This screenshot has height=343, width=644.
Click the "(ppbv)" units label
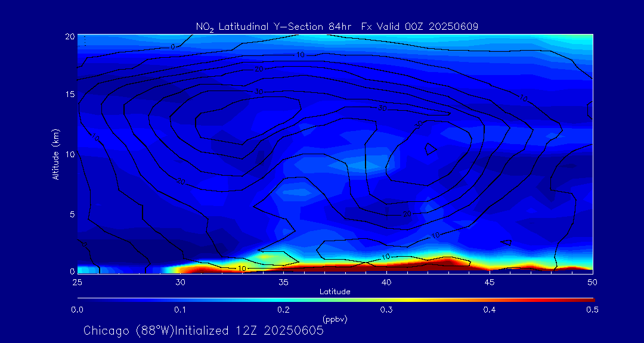[335, 319]
